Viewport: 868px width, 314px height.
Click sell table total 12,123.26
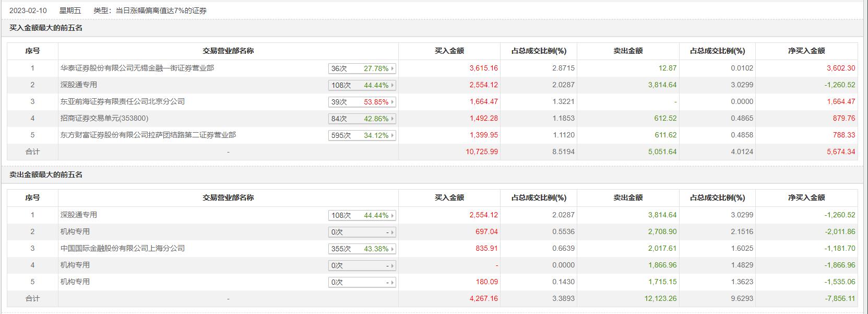tap(660, 298)
